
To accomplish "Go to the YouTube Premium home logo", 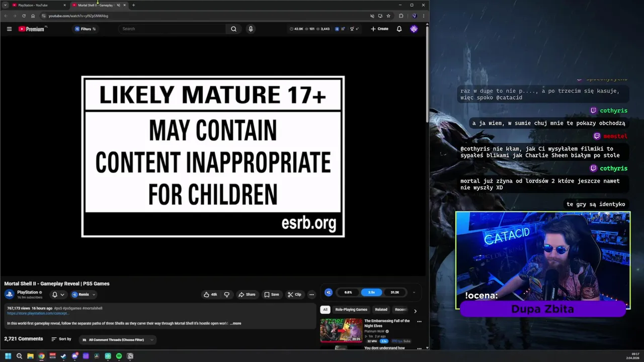I will (x=33, y=29).
